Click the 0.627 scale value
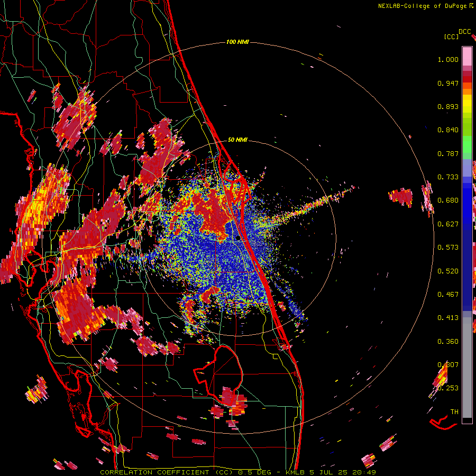The image size is (476, 476). point(448,224)
